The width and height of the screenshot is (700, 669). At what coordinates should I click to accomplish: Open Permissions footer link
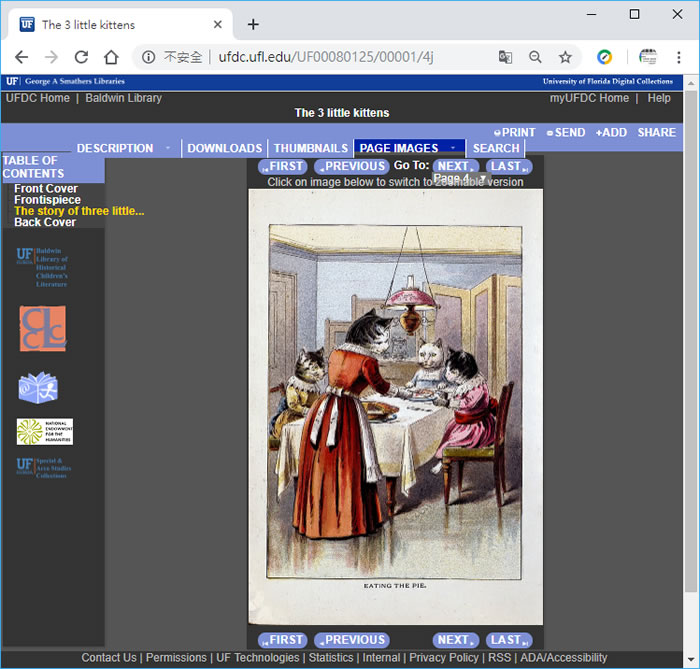click(x=176, y=658)
